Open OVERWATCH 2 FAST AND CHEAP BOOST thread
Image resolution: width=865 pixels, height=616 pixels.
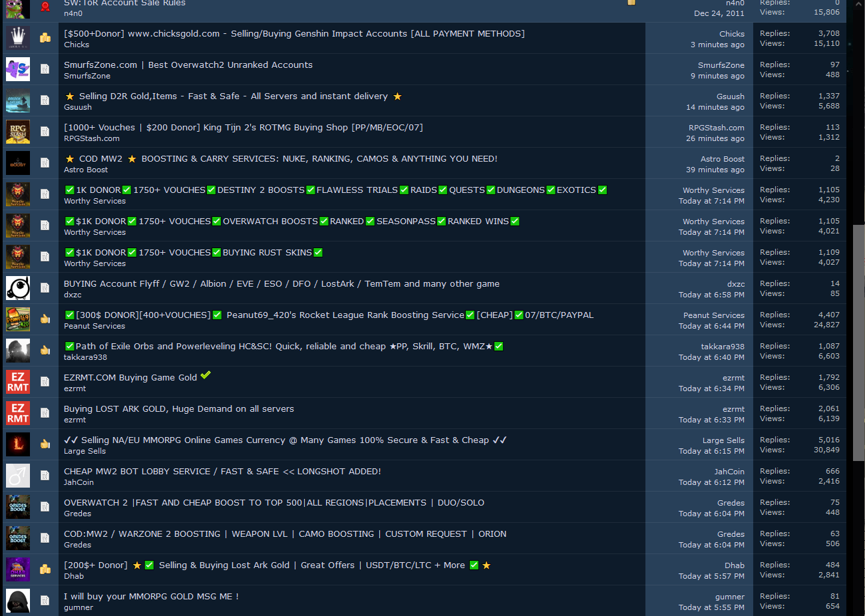click(274, 502)
